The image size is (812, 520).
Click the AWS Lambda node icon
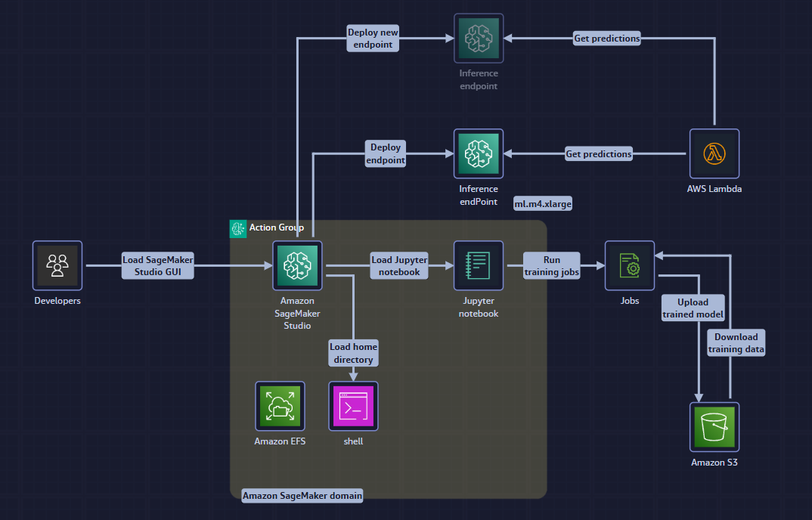[x=714, y=154]
